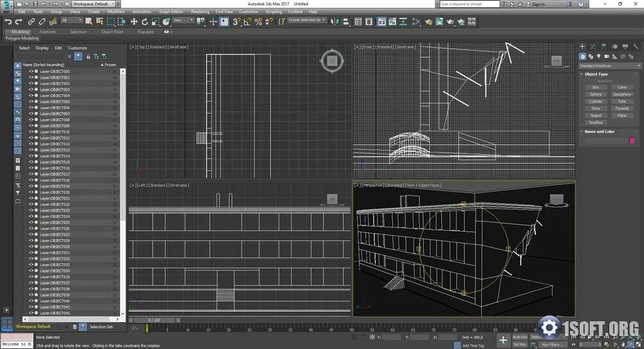Viewport: 644px width, 349px height.
Task: Select the Rotate transform tool
Action: pyautogui.click(x=146, y=21)
